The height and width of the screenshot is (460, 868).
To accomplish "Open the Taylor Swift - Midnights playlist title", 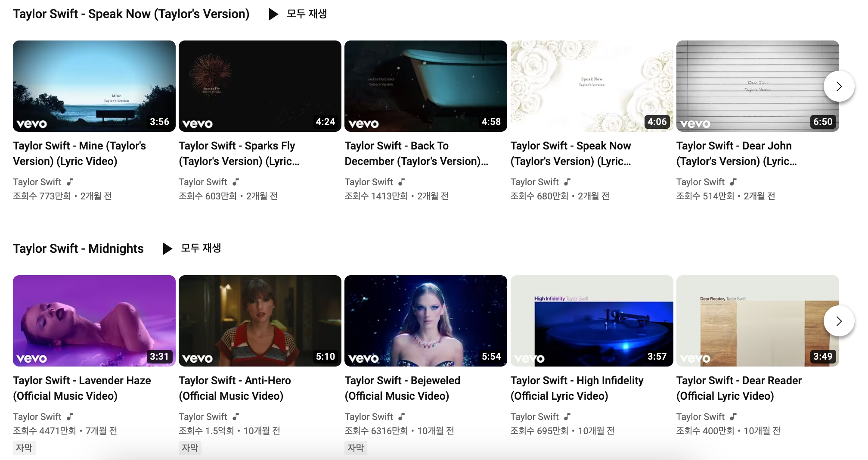I will pos(78,249).
